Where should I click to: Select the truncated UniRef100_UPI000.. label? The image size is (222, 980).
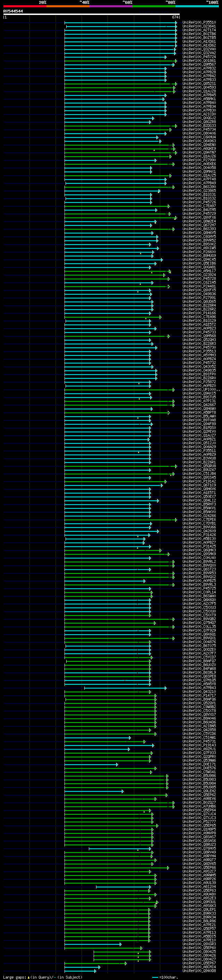click(201, 390)
